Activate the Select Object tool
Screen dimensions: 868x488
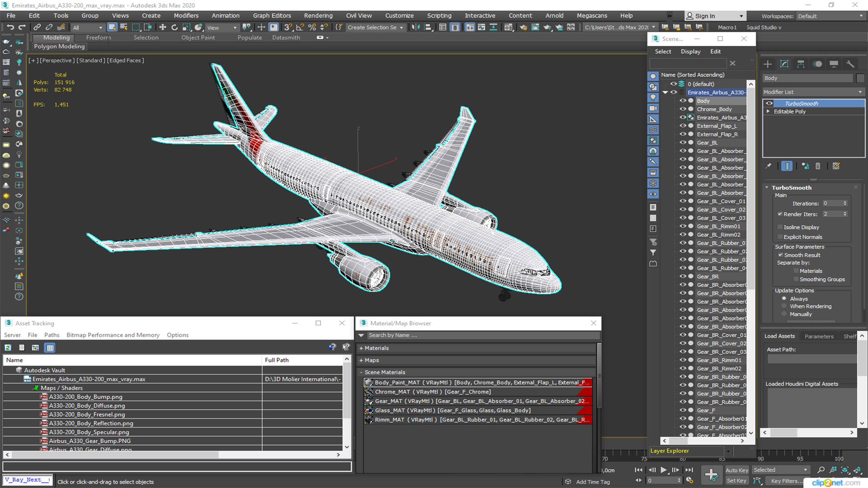tap(112, 27)
